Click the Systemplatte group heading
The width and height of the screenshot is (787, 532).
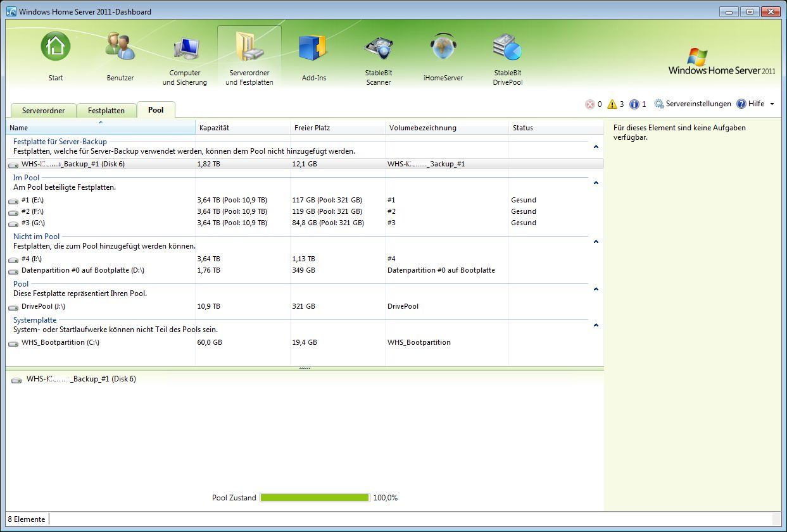(35, 320)
